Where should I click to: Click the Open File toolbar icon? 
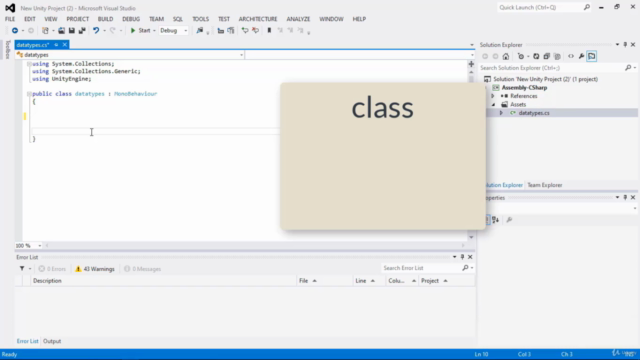pyautogui.click(x=61, y=31)
